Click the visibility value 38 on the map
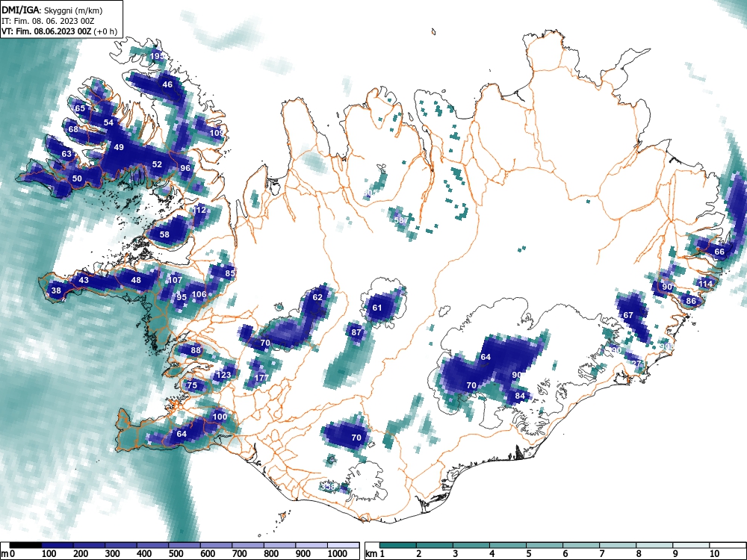The width and height of the screenshot is (747, 560). click(56, 291)
